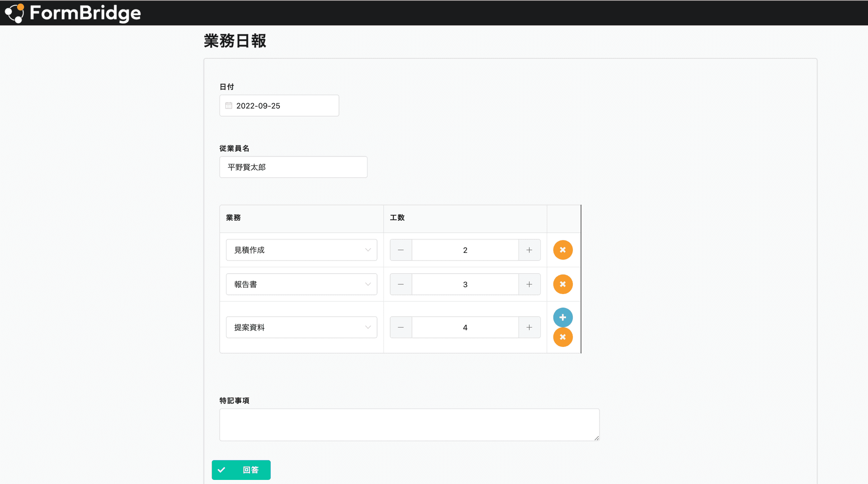The width and height of the screenshot is (868, 484).
Task: Click into the 特記事項 text area
Action: (410, 425)
